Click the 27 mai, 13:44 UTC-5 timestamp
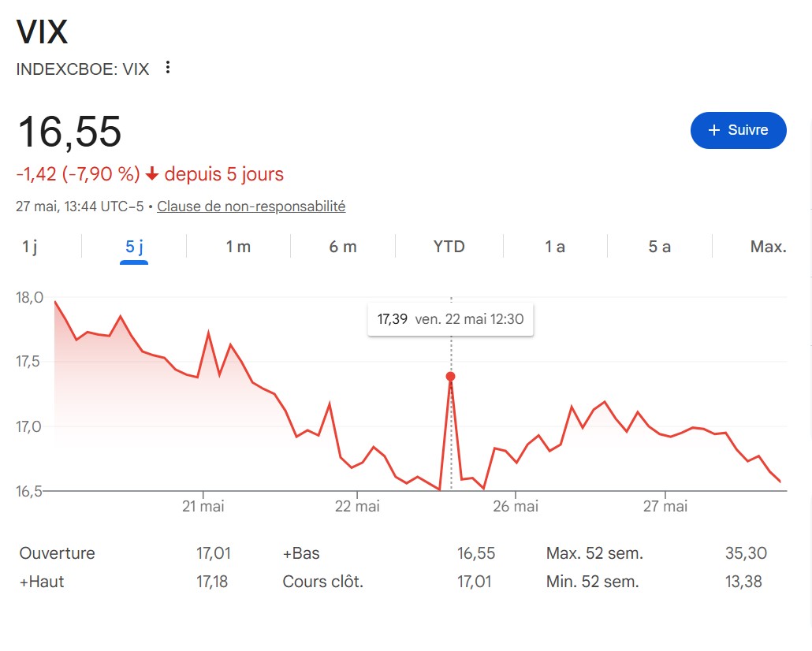Viewport: 812px width, 651px height. (80, 206)
